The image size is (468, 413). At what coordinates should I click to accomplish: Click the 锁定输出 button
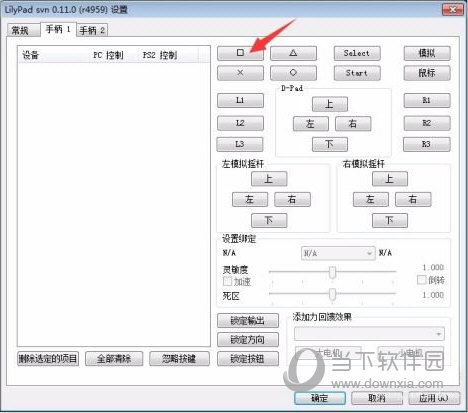pyautogui.click(x=248, y=321)
